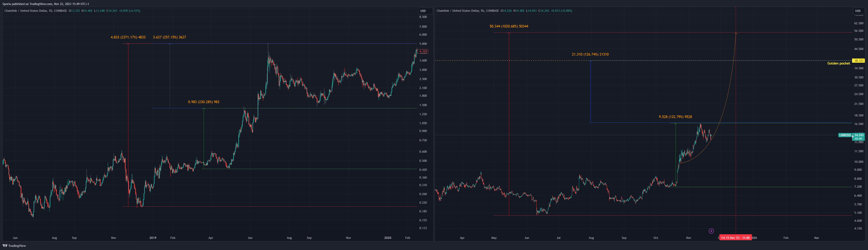
Task: Select the '50.344 (1020.68%) 50344' measurement label
Action: click(509, 26)
